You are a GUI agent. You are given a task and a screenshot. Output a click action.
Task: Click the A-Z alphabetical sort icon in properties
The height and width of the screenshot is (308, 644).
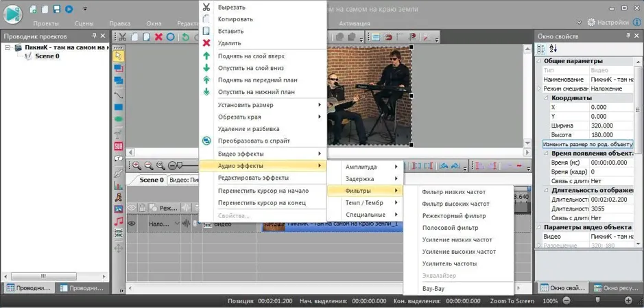[x=553, y=49]
